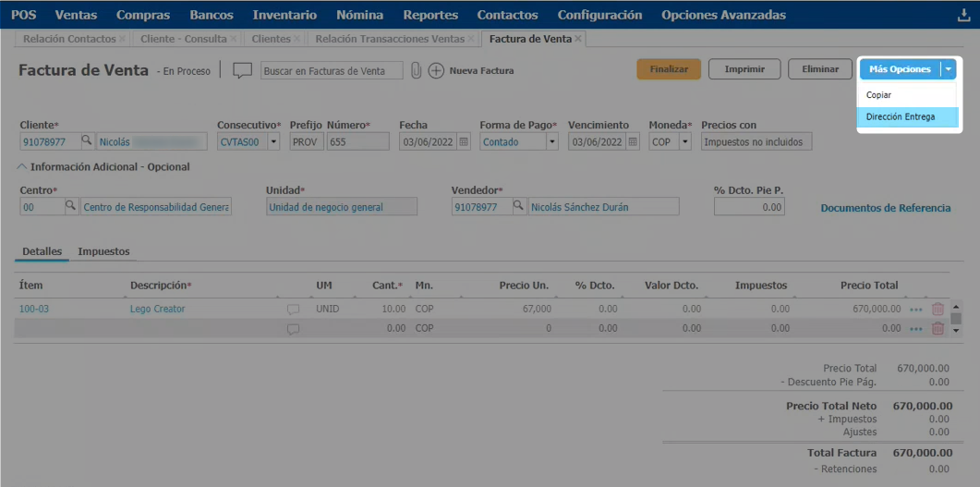980x487 pixels.
Task: Open the Fecha calendar picker icon
Action: 464,141
